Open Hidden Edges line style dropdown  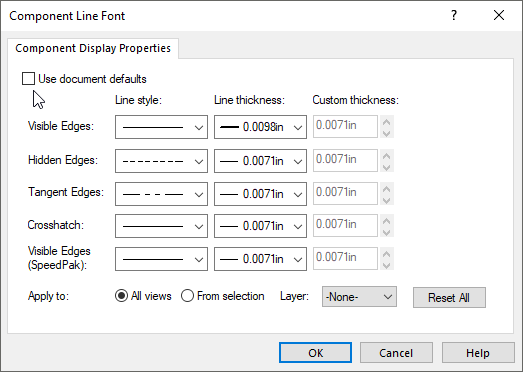pyautogui.click(x=161, y=161)
